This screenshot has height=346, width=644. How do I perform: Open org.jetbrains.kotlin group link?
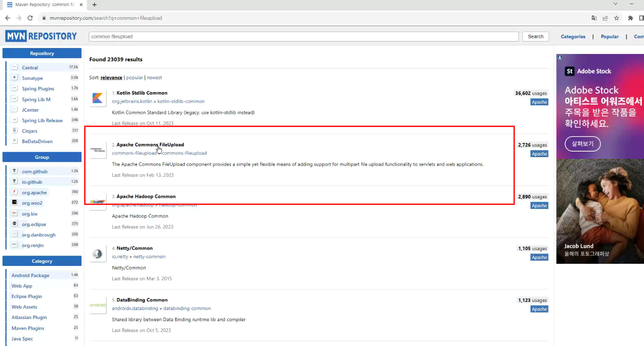click(x=132, y=101)
